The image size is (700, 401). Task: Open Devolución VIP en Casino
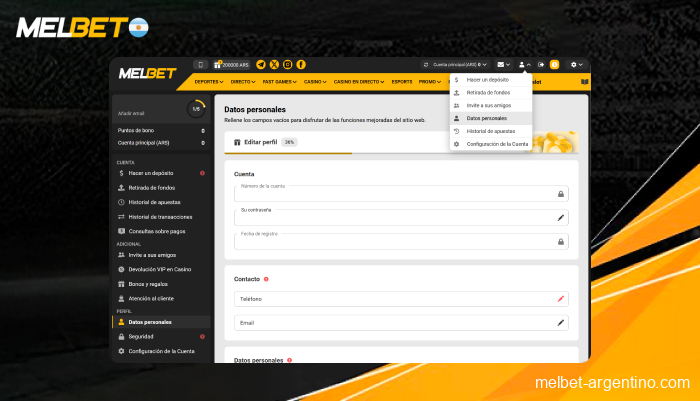click(161, 269)
